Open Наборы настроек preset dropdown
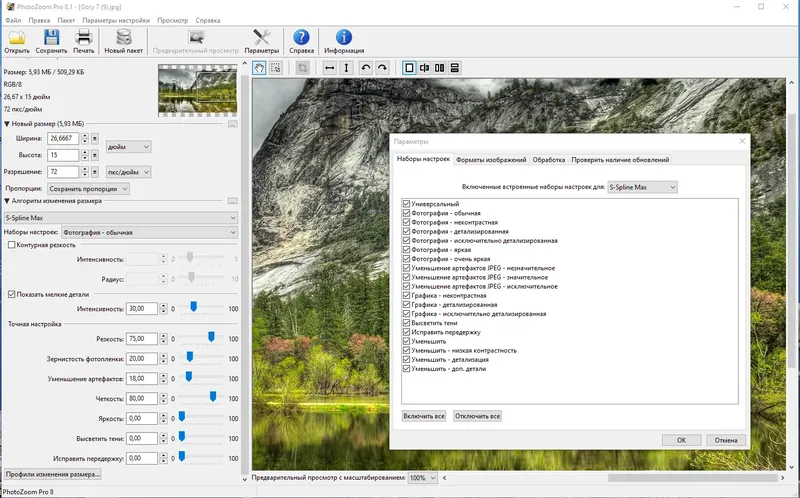This screenshot has width=800, height=498. coord(149,232)
